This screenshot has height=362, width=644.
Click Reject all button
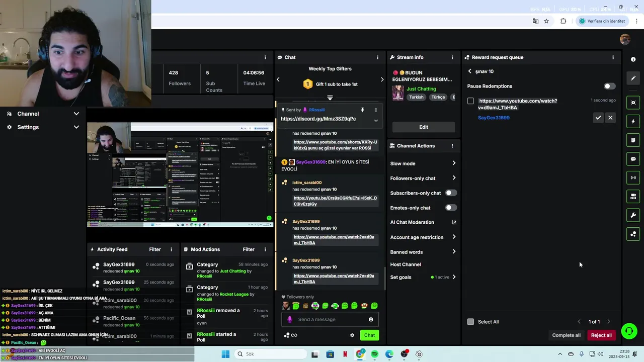601,335
